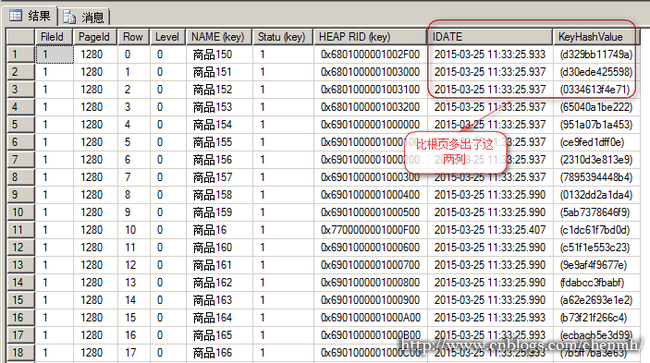Click the cell 商品165
The image size is (650, 363).
point(219,335)
